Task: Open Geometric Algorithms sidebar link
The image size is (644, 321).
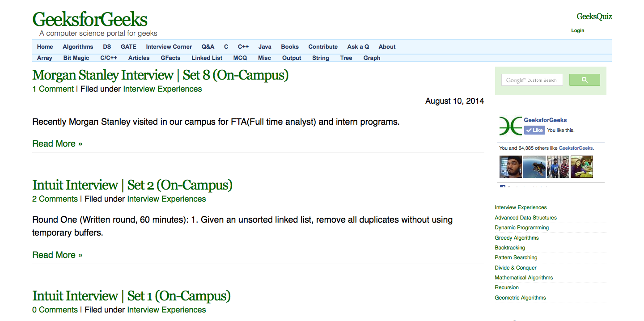Action: coord(520,298)
